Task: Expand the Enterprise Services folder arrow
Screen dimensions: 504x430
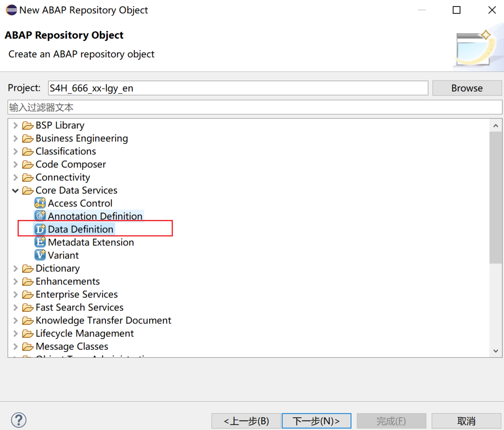Action: click(15, 294)
